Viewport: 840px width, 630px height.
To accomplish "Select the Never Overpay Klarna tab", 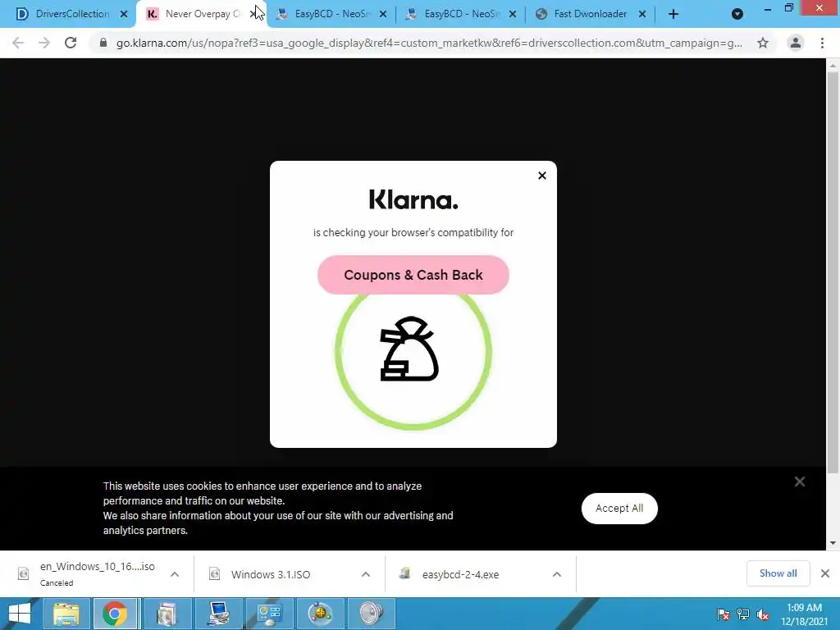I will 202,14.
